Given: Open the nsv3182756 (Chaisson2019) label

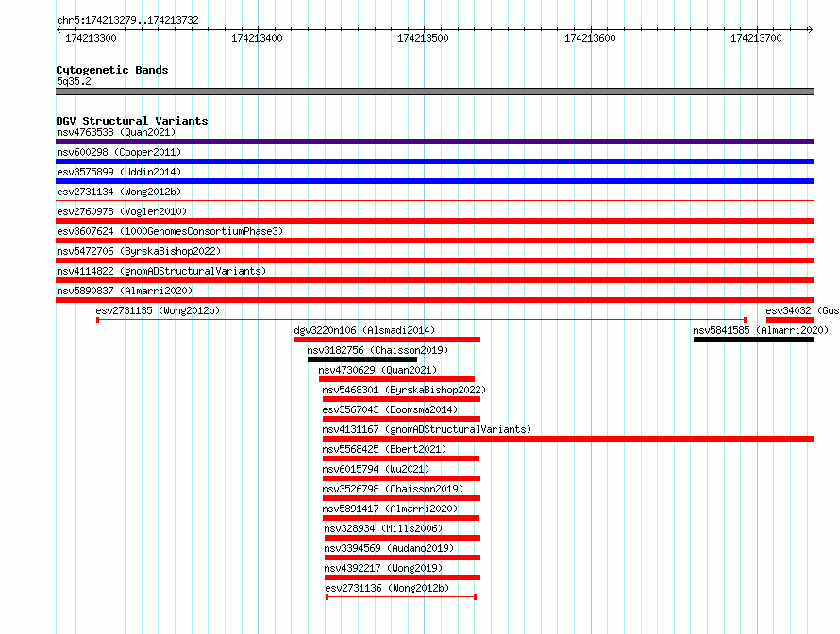Looking at the screenshot, I should 378,350.
